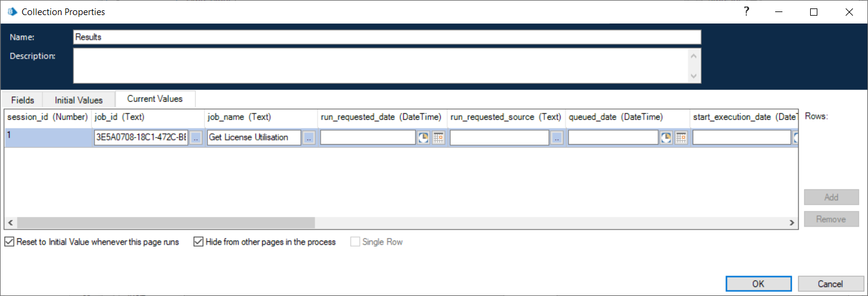Click the run_requested_date input field
The width and height of the screenshot is (868, 296).
tap(368, 137)
